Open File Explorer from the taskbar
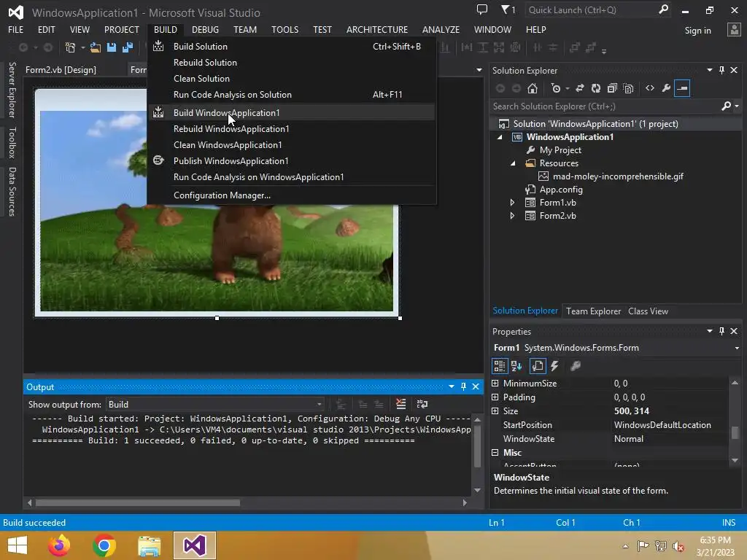The height and width of the screenshot is (560, 747). coord(149,545)
